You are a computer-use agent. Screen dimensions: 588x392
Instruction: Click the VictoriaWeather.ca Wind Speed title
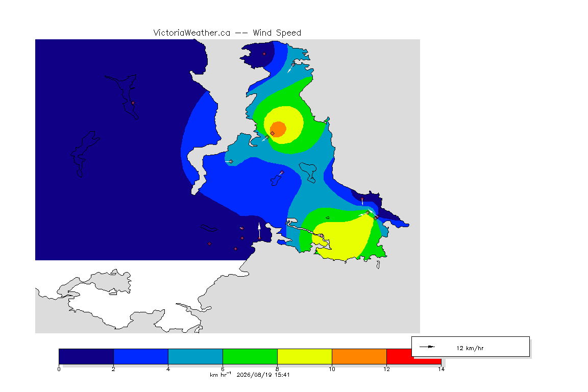click(x=227, y=33)
